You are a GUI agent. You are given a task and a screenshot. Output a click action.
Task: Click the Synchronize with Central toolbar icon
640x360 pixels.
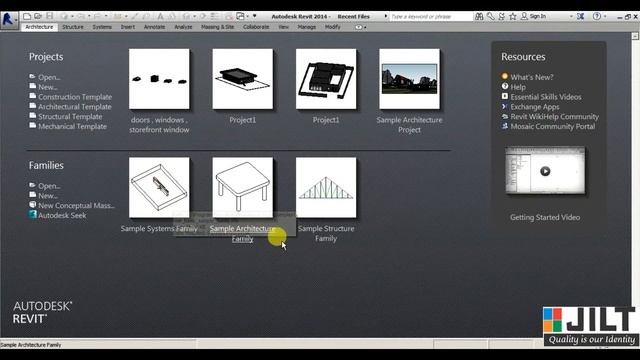[x=64, y=16]
